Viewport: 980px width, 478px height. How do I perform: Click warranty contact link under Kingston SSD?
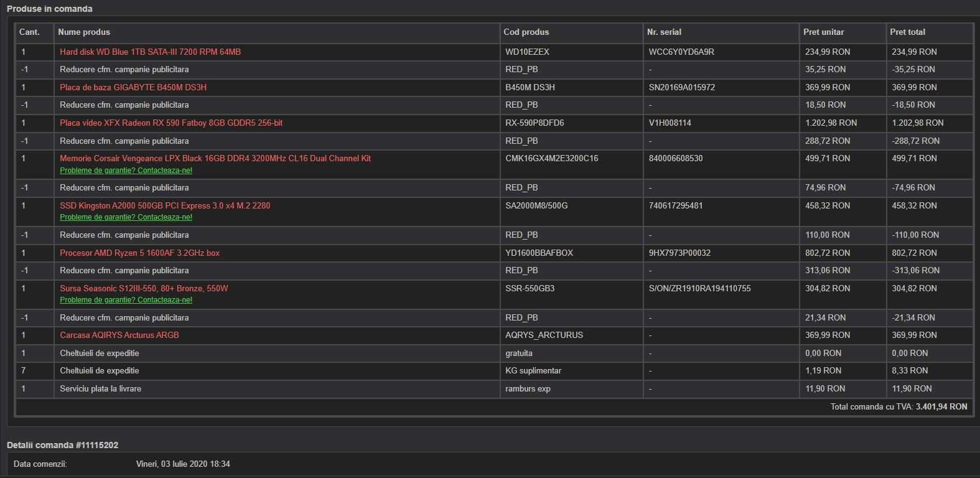126,217
